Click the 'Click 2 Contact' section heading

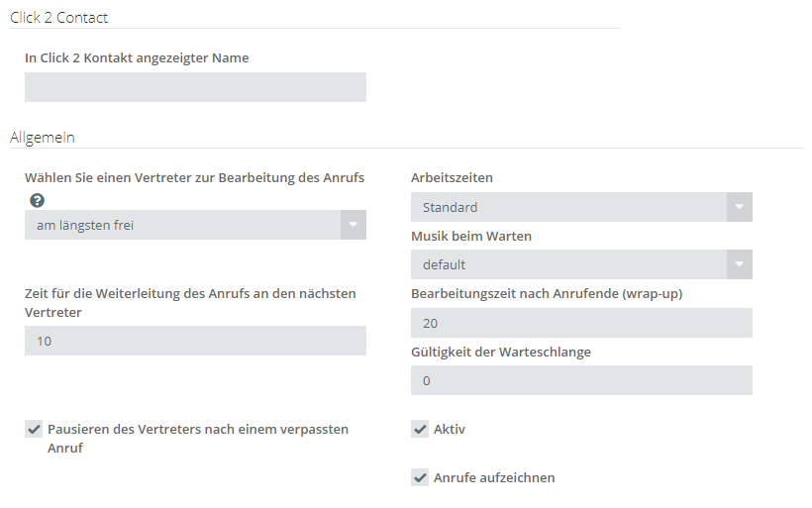58,18
